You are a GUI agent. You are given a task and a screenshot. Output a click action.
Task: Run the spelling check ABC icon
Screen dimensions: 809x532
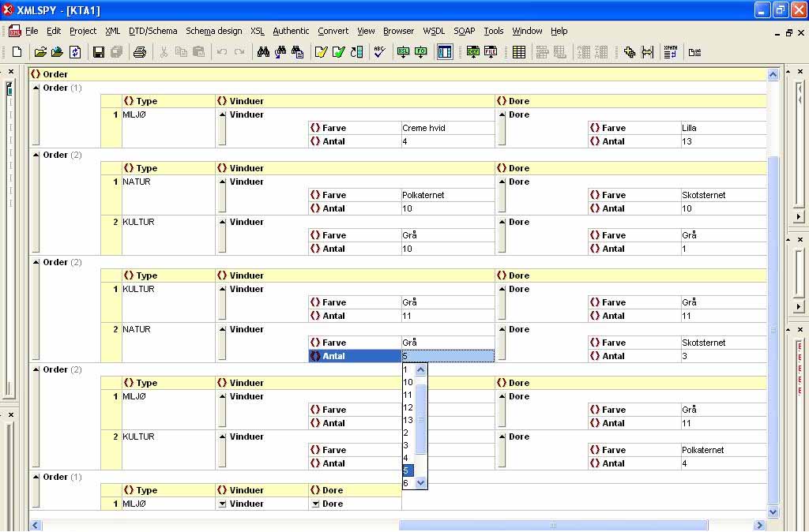coord(380,52)
